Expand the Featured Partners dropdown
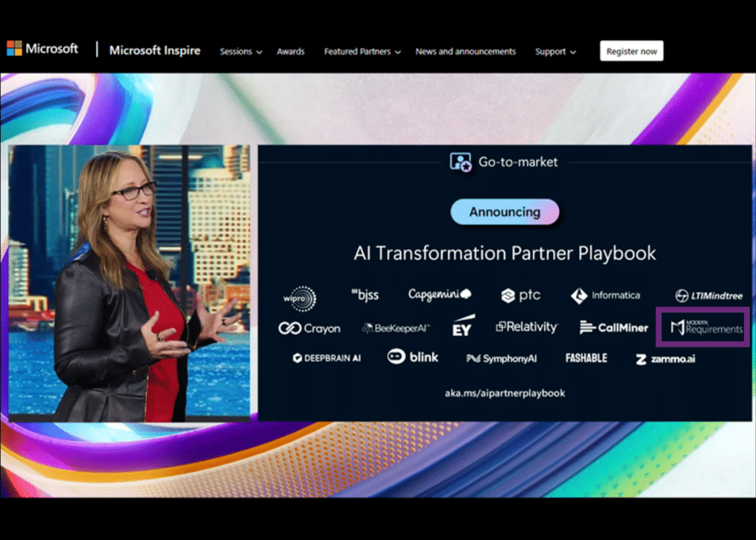 [x=362, y=52]
